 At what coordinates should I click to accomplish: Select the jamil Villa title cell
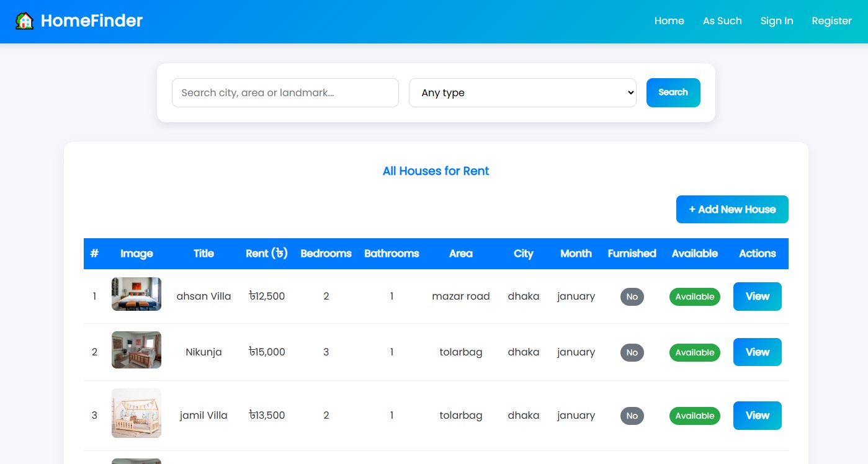(204, 416)
